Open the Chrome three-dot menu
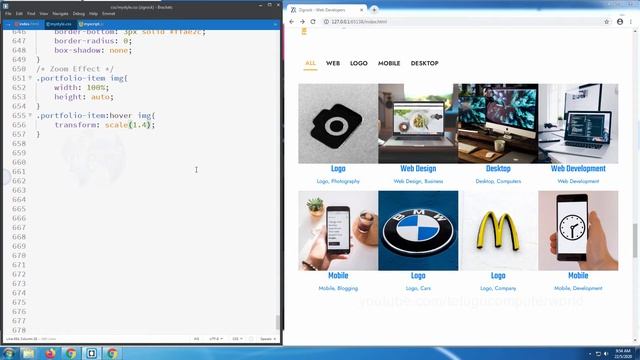Screen dimensions: 640x360 [631, 22]
